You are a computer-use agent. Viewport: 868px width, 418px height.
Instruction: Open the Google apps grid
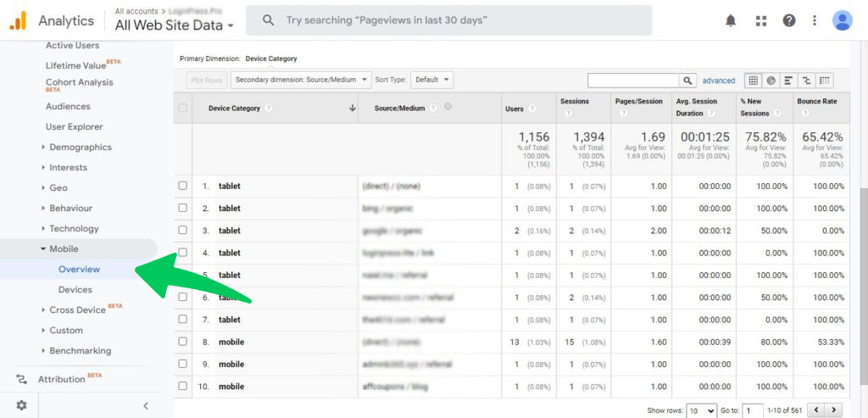[x=760, y=20]
